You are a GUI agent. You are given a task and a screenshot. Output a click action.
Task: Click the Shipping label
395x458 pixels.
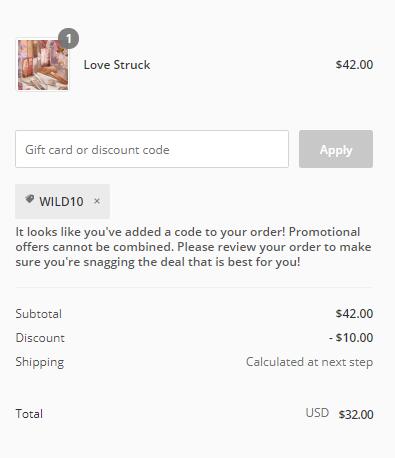[40, 362]
